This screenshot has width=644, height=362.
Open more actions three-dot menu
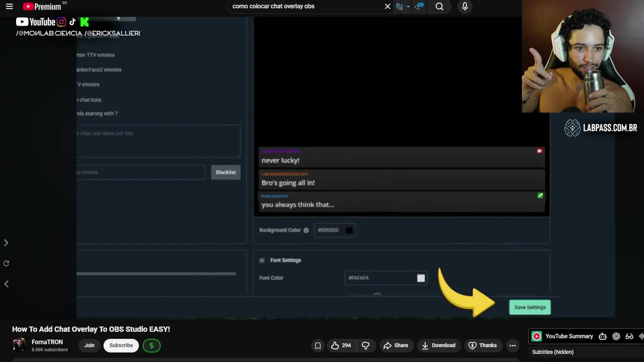point(513,345)
